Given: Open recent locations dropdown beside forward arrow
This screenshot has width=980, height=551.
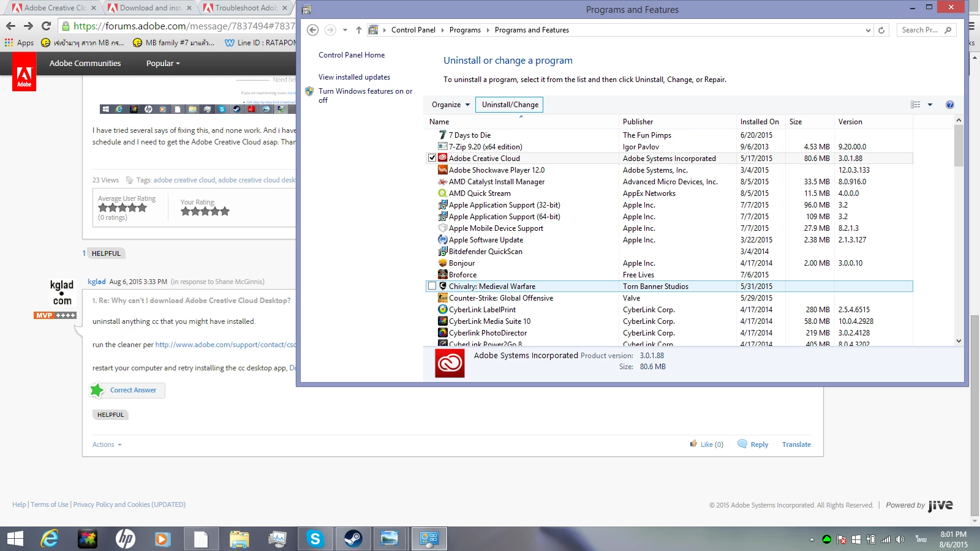Looking at the screenshot, I should [345, 30].
